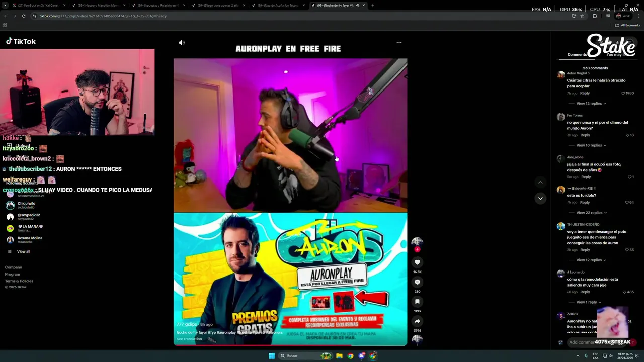Reply to Fer Torres's comment
Image resolution: width=644 pixels, height=362 pixels.
pos(585,135)
